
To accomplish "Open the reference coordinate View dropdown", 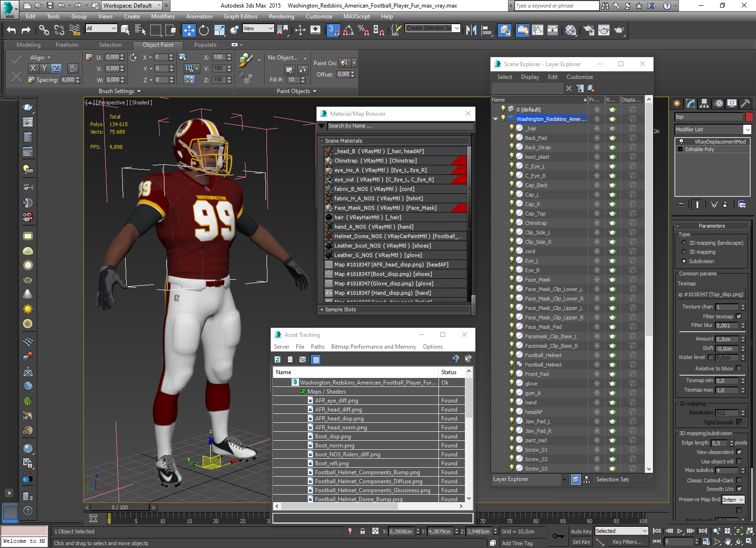I will pyautogui.click(x=258, y=28).
